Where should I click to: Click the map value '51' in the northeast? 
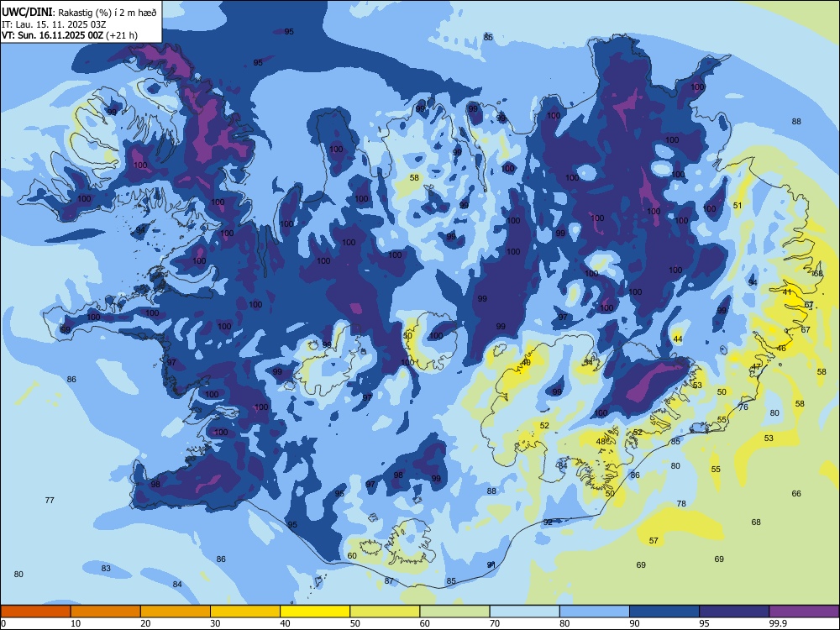click(738, 205)
